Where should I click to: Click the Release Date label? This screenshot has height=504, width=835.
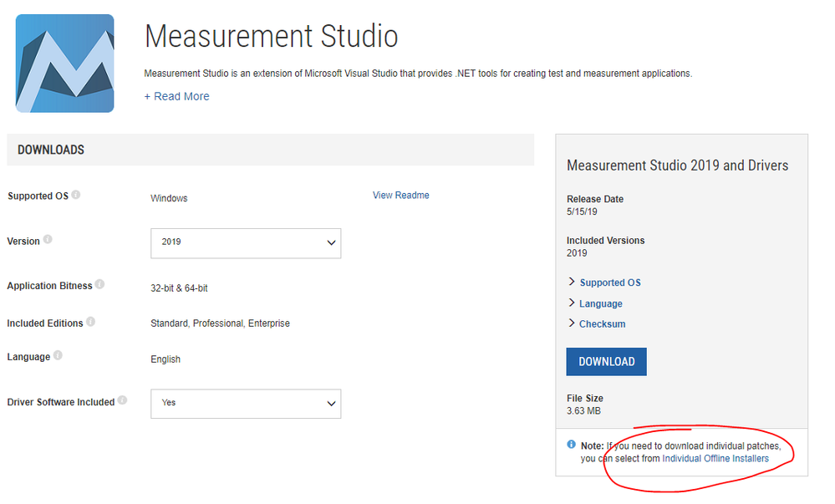click(595, 199)
